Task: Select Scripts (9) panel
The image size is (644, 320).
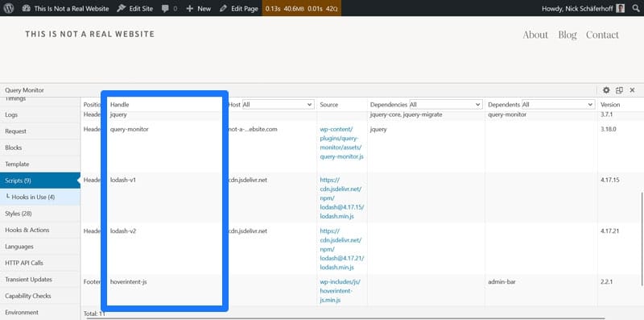Action: [40, 181]
